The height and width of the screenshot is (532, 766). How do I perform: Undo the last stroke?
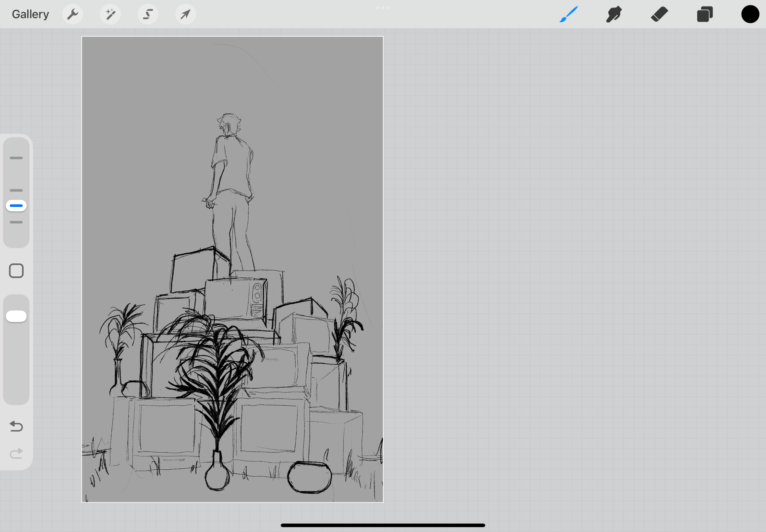(x=16, y=426)
